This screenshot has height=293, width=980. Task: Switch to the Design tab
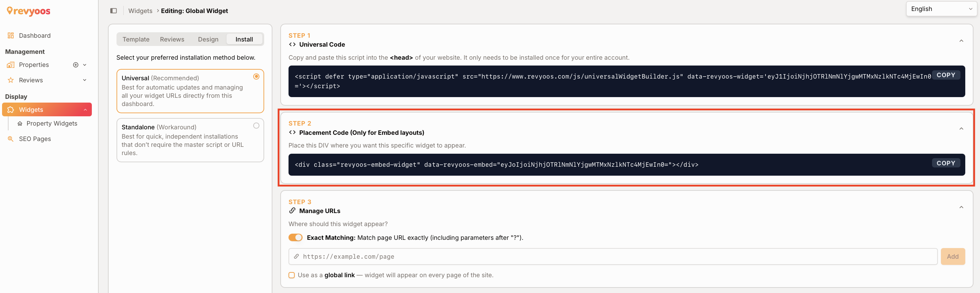(208, 39)
